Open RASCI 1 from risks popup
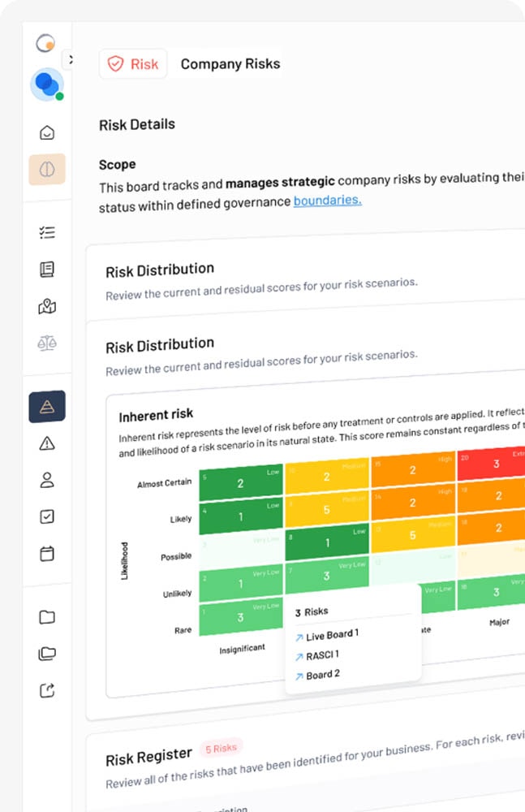This screenshot has width=525, height=812. tap(321, 654)
